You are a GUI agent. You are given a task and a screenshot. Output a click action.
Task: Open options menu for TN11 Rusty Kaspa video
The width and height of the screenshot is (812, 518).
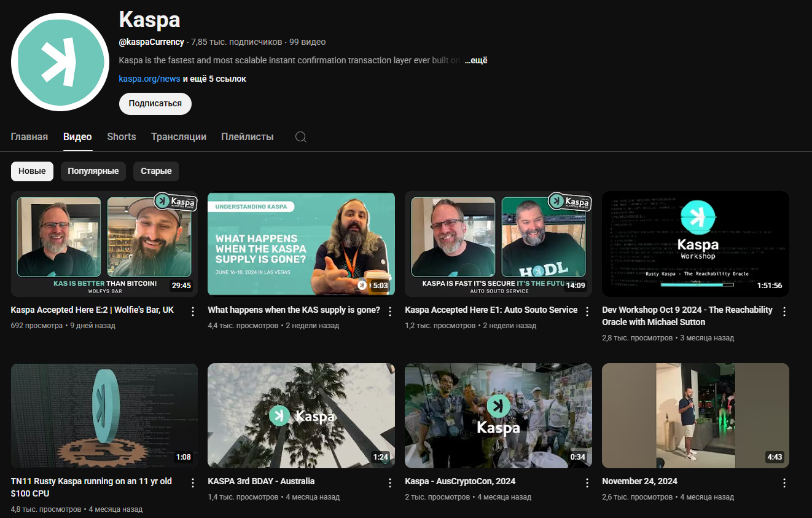(193, 483)
